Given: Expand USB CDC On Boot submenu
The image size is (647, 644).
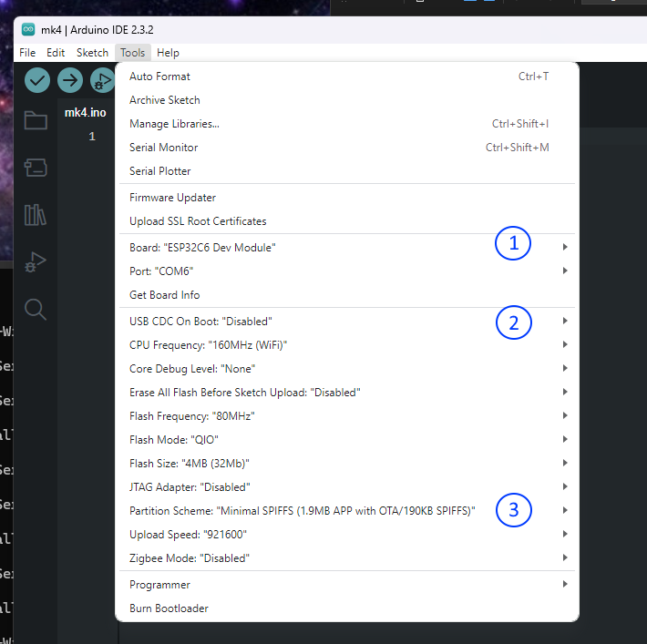Looking at the screenshot, I should 346,322.
